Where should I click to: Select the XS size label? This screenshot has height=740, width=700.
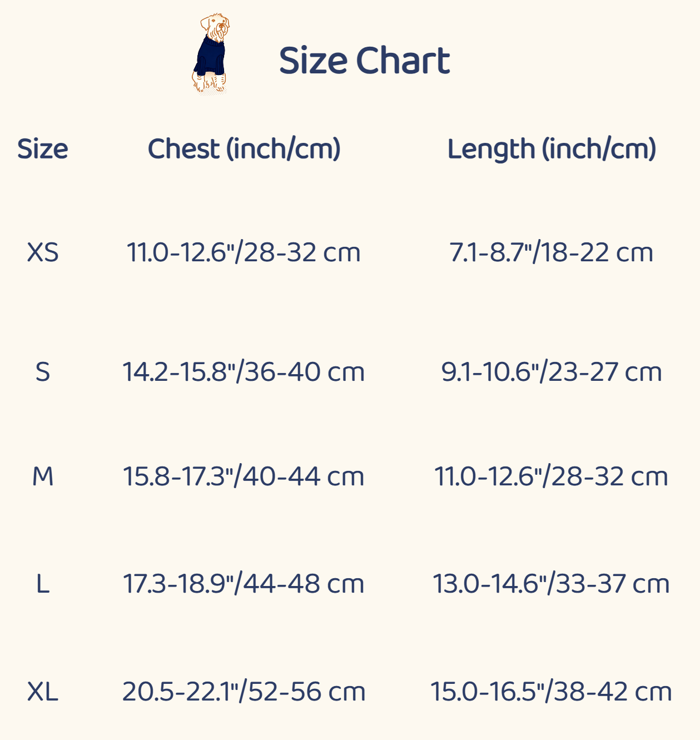(43, 253)
